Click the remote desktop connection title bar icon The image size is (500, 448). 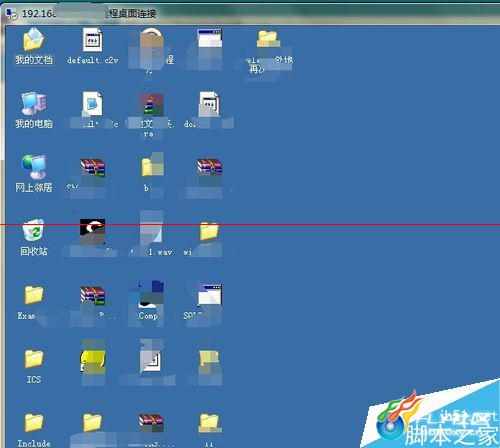pos(11,13)
